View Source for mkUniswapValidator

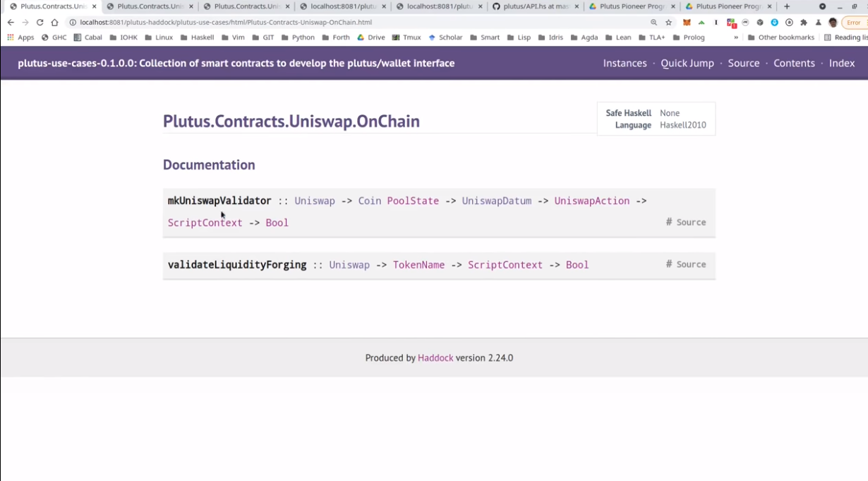[690, 222]
